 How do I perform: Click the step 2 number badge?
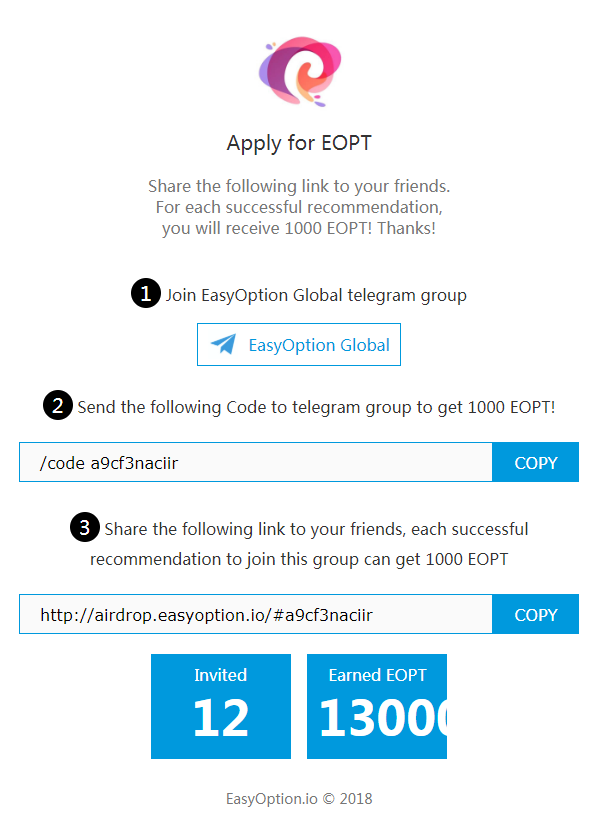pos(58,405)
